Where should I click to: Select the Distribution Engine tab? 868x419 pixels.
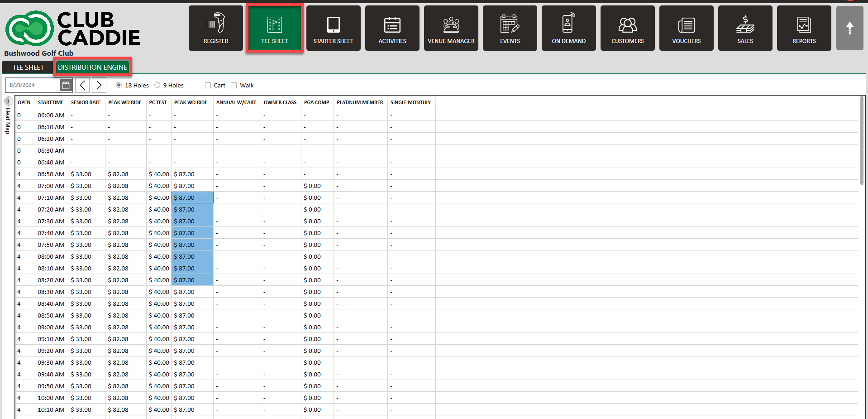[93, 67]
